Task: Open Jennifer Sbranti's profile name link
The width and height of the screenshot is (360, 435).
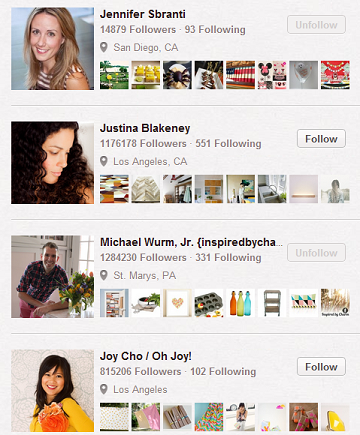Action: [143, 14]
